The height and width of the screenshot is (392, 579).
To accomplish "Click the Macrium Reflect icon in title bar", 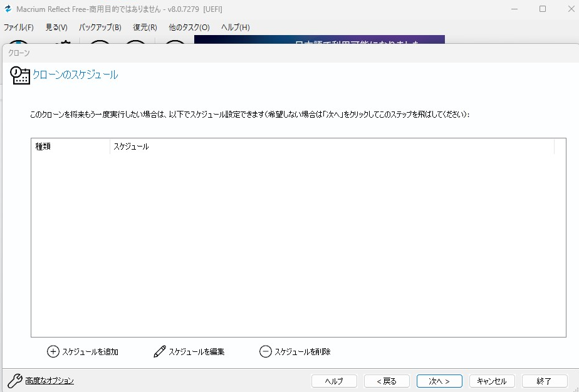I will tap(7, 9).
